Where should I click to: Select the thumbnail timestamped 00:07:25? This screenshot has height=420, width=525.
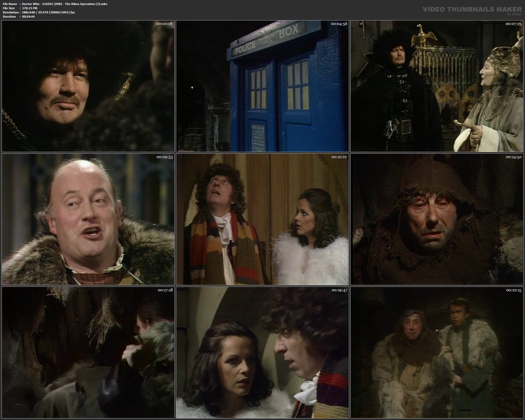(x=437, y=86)
